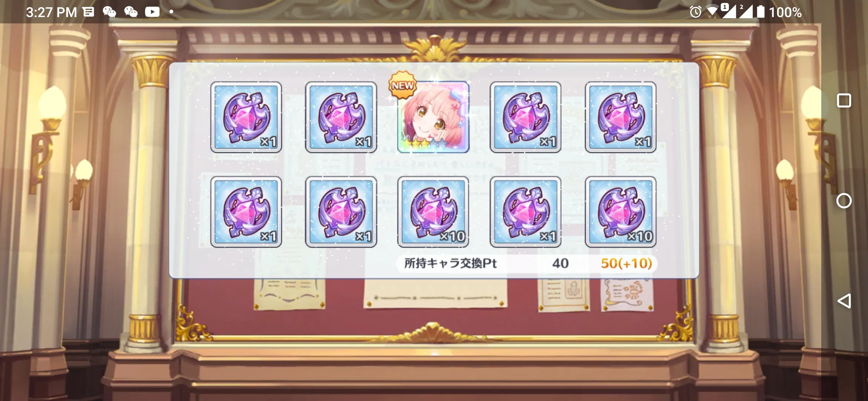
Task: Select the first memory piece in top row
Action: pyautogui.click(x=246, y=117)
